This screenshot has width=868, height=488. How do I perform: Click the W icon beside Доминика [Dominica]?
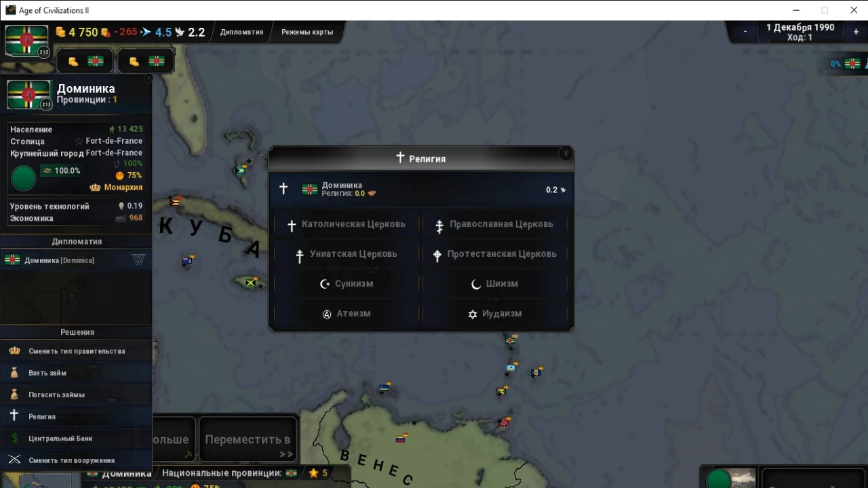138,260
